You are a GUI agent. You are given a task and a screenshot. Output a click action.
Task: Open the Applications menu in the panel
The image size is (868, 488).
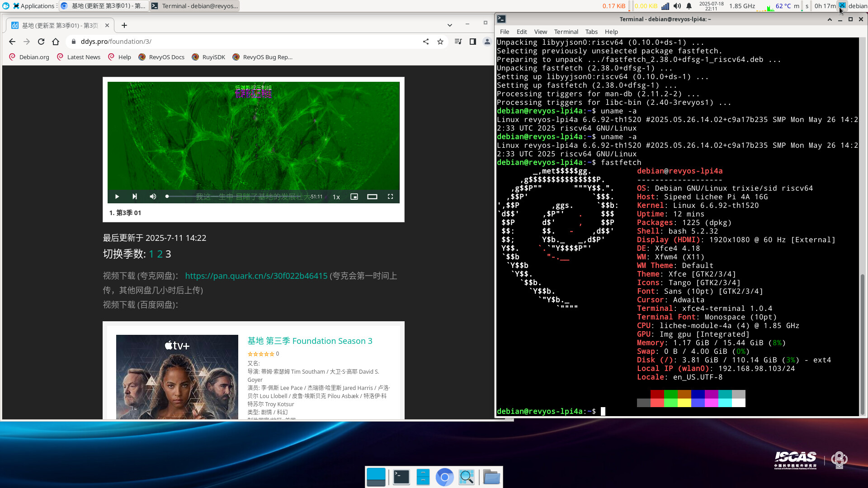pos(34,6)
